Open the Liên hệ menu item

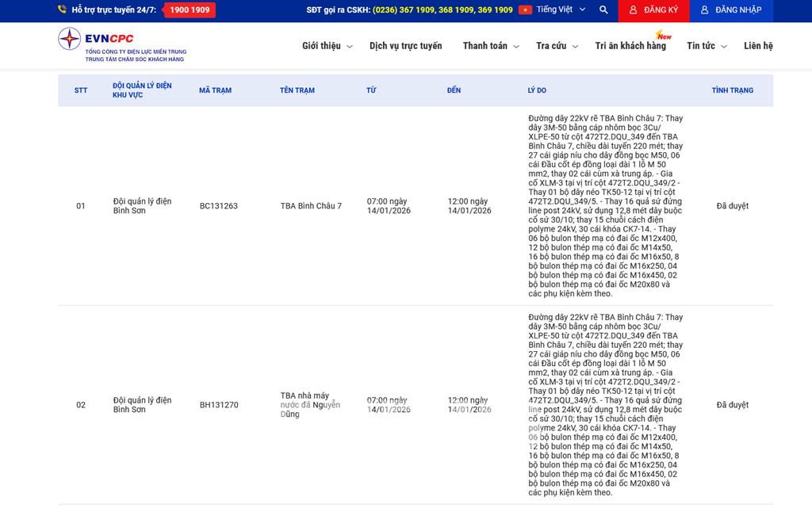(x=758, y=46)
